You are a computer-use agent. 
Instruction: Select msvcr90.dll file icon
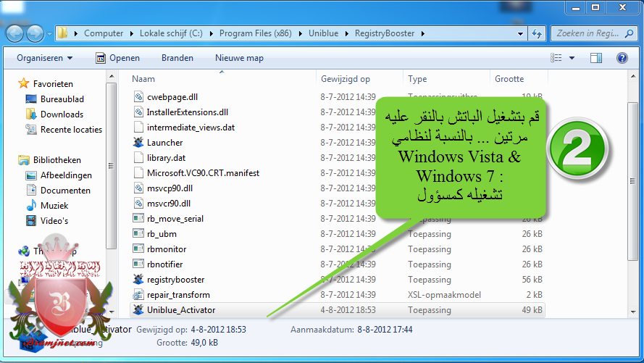138,203
